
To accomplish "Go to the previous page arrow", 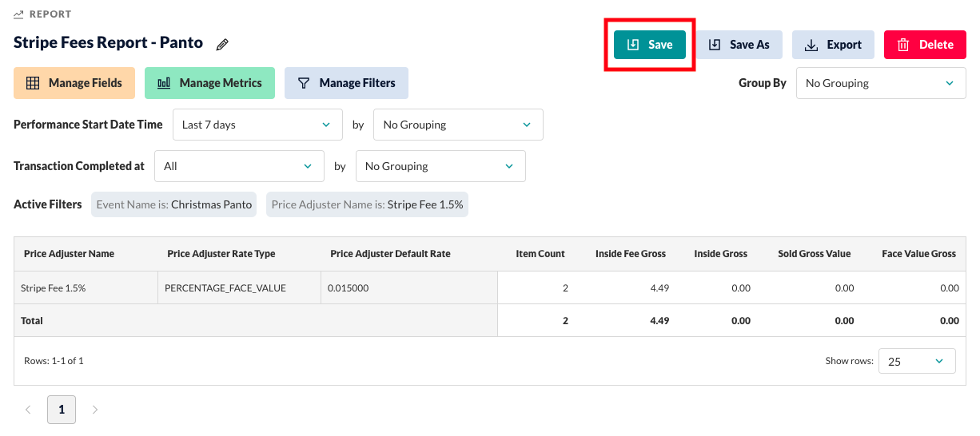I will point(28,410).
